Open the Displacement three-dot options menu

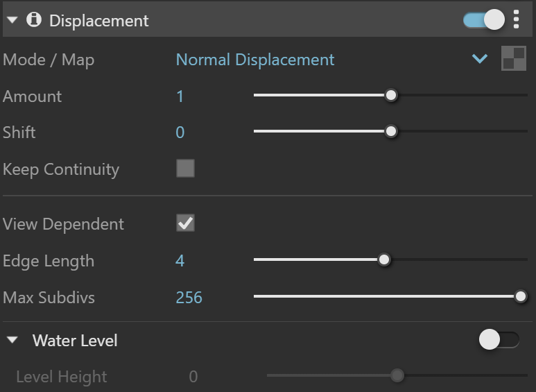click(x=516, y=19)
